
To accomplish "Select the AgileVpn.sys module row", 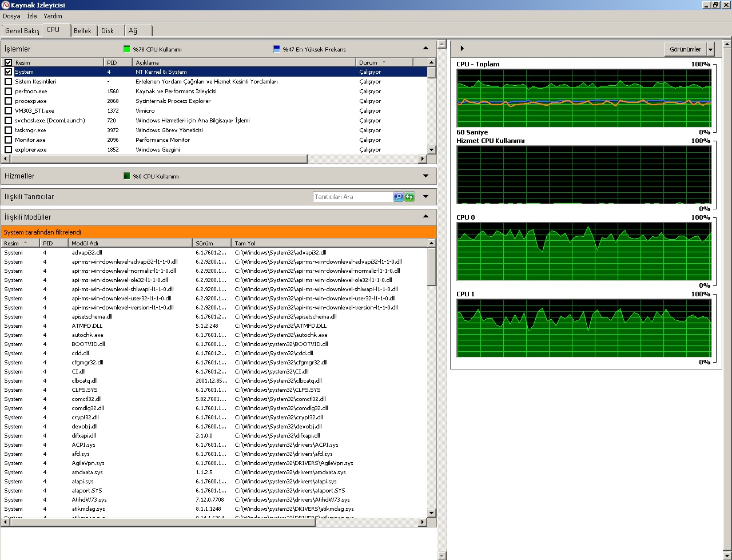I will [214, 463].
